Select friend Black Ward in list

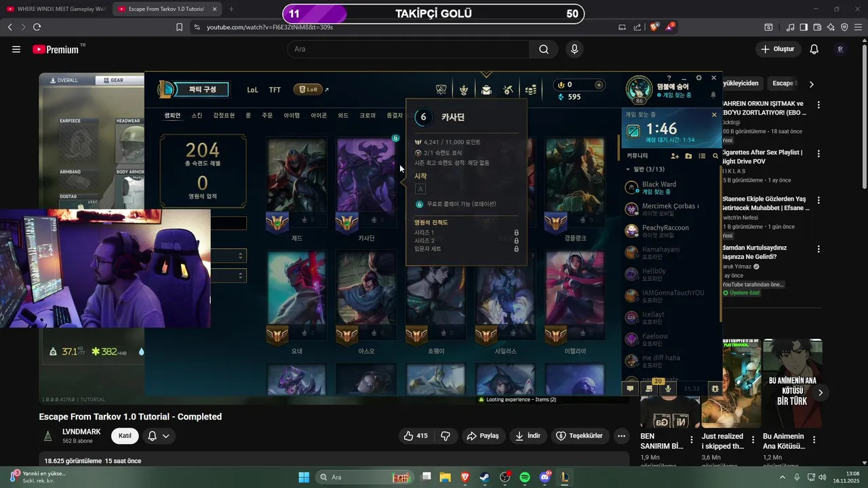click(x=671, y=188)
